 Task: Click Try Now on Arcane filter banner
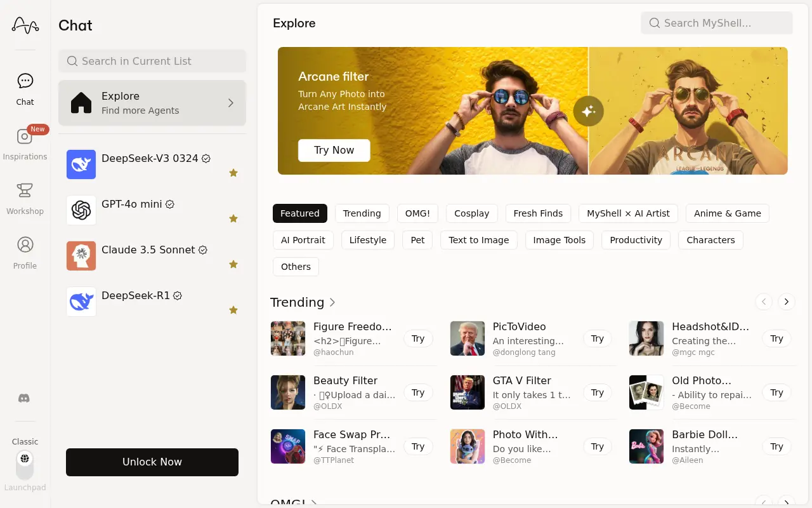[x=334, y=150]
